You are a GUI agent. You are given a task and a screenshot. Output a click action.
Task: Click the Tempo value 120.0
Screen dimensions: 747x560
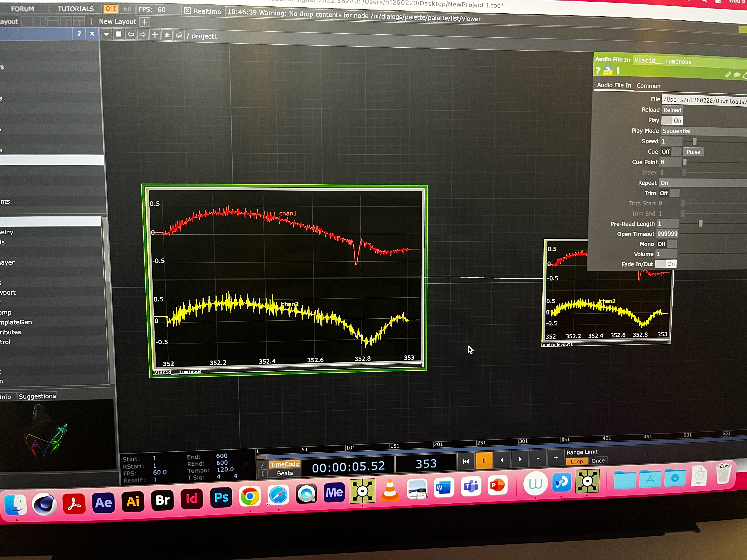[225, 470]
